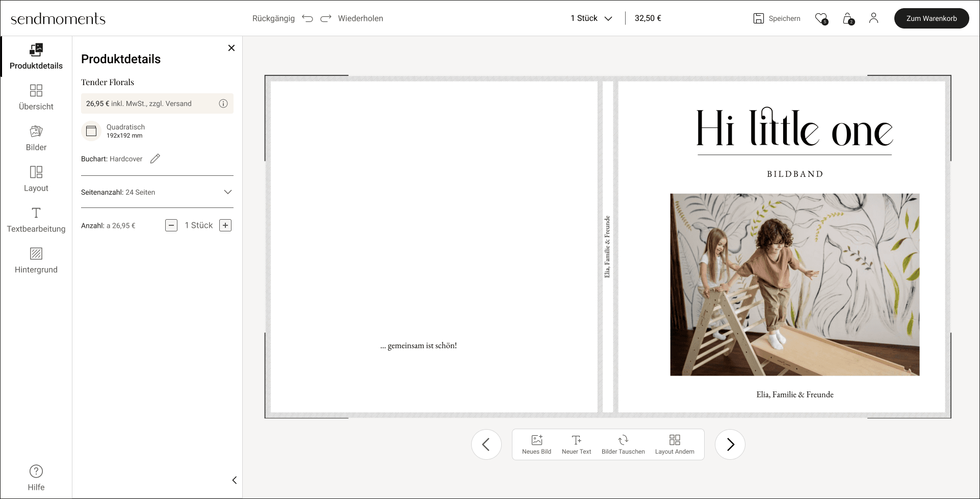Increase quantity with the plus button
The image size is (980, 499).
[225, 225]
